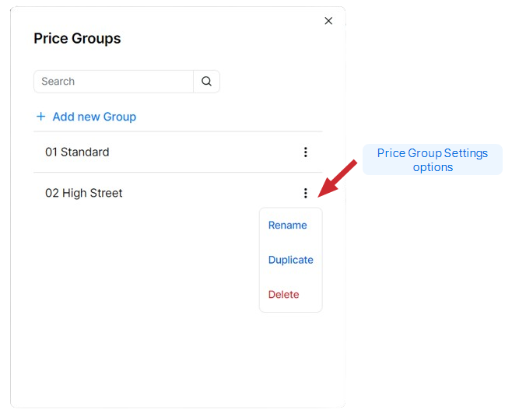
Task: Select the 02 High Street price group name
Action: (84, 193)
